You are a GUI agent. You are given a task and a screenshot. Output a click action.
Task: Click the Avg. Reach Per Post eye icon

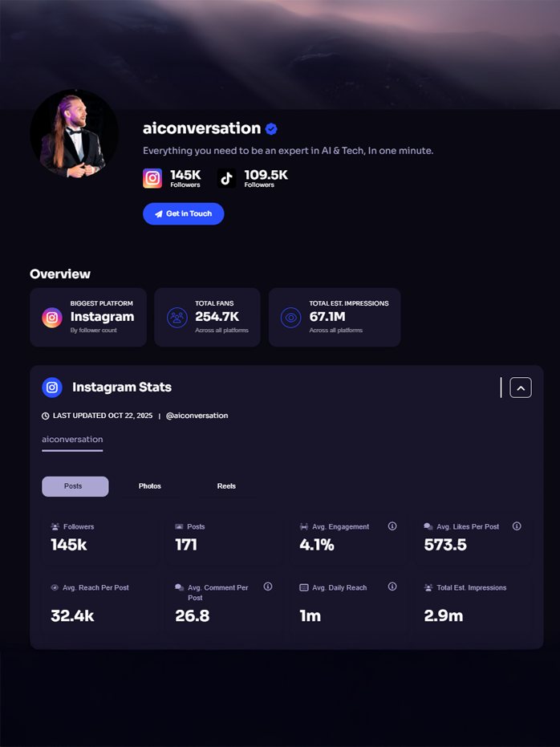[x=55, y=587]
